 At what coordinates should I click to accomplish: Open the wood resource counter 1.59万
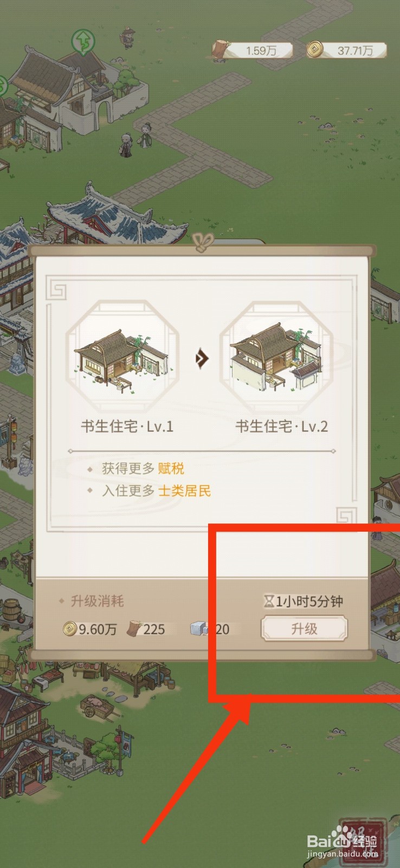coord(253,50)
